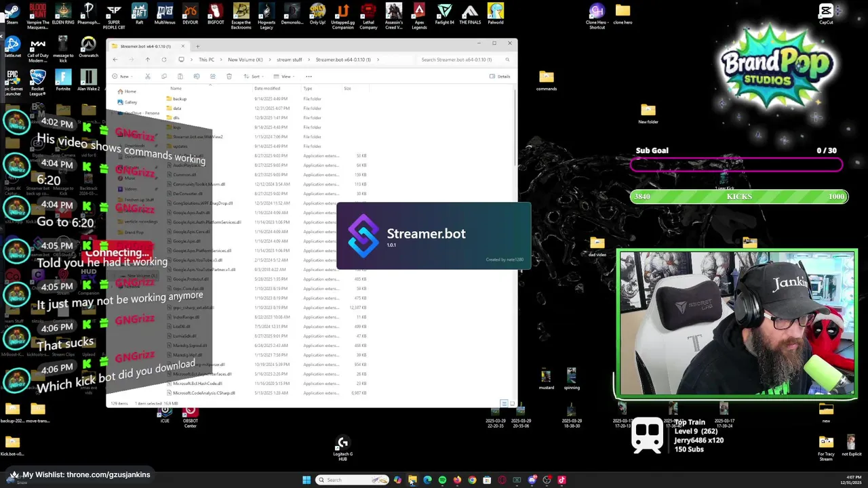
Task: Click 'New Volume (X:)' breadcrumb
Action: (245, 60)
